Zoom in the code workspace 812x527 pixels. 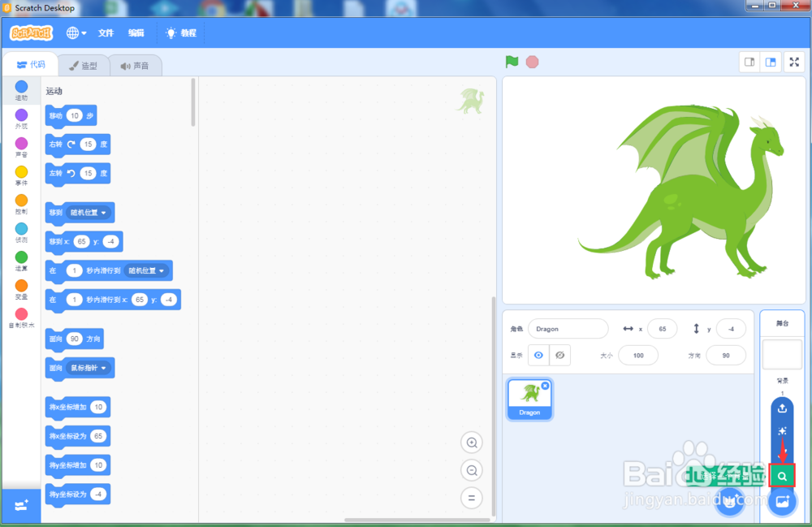pyautogui.click(x=472, y=443)
